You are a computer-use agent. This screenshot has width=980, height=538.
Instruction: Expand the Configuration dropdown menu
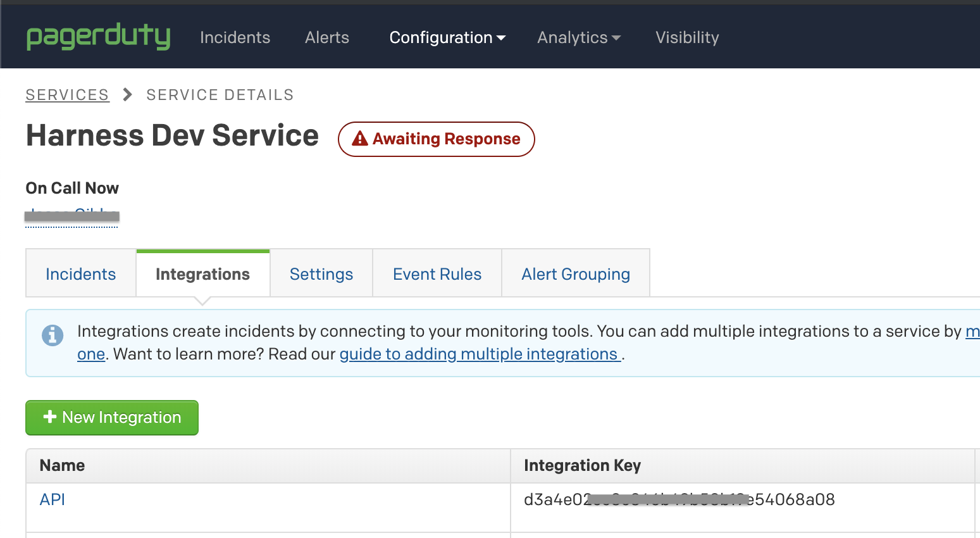pos(447,37)
